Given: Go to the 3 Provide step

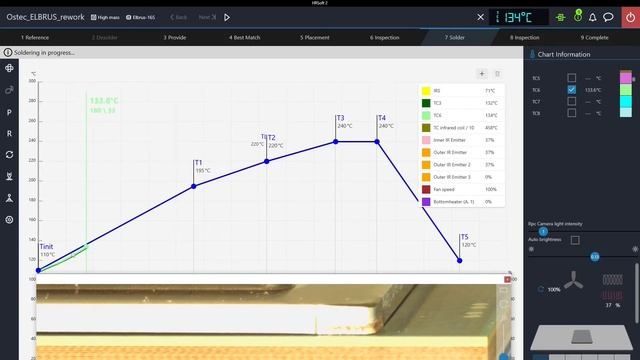Looking at the screenshot, I should (175, 37).
